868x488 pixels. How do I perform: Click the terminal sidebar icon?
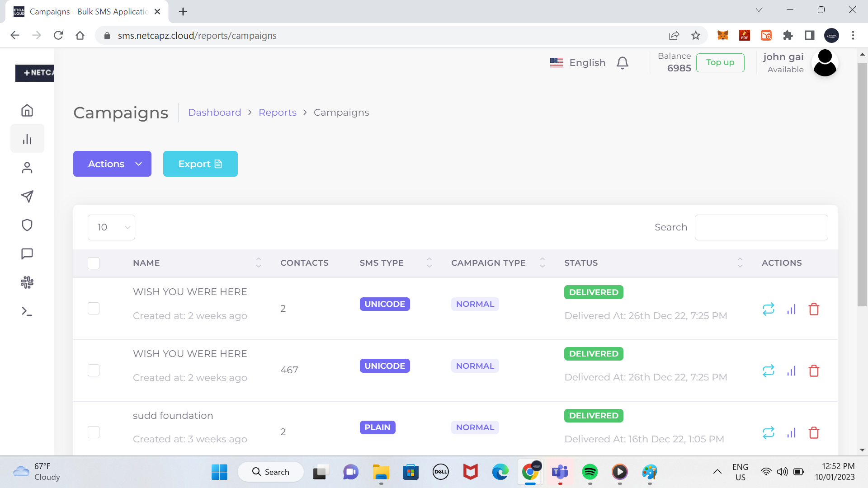[27, 311]
